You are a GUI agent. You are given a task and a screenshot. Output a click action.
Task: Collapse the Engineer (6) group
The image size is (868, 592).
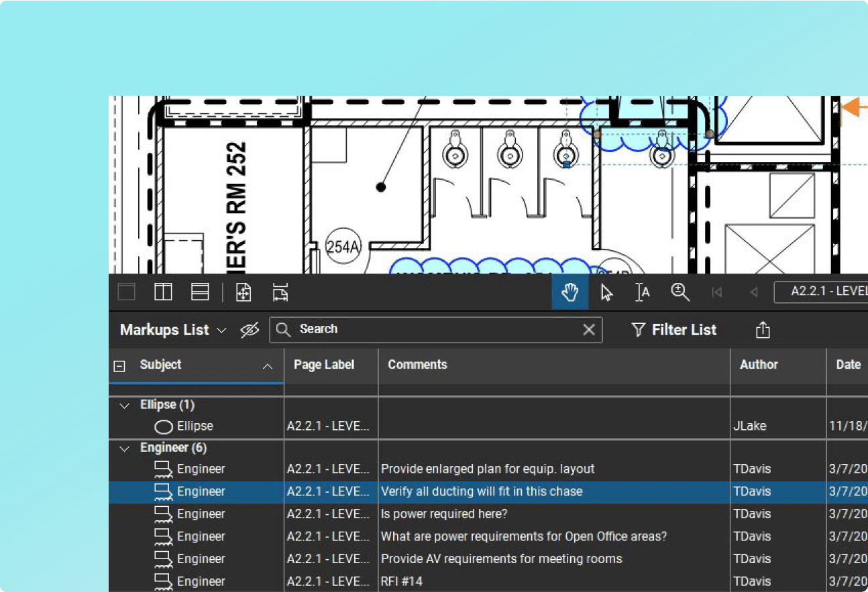click(x=124, y=449)
